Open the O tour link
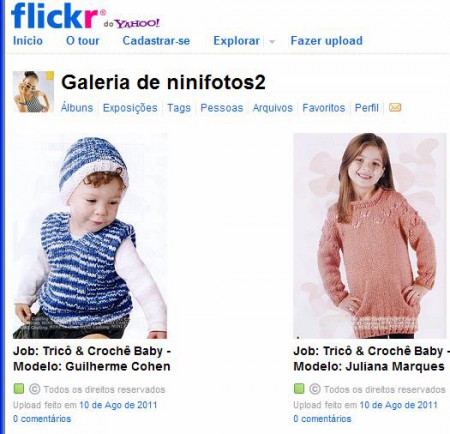Viewport: 450px width, 434px height. pyautogui.click(x=83, y=41)
